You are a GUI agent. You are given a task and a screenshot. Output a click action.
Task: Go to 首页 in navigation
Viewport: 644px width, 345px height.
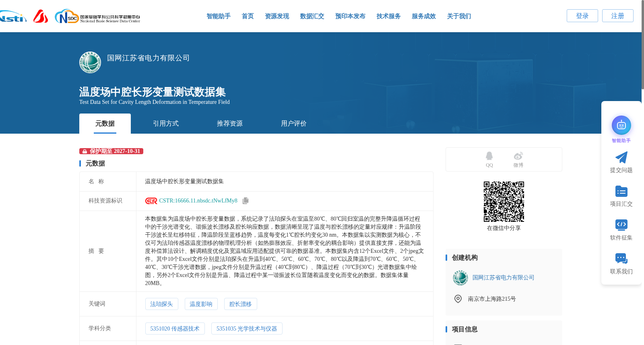(x=248, y=16)
